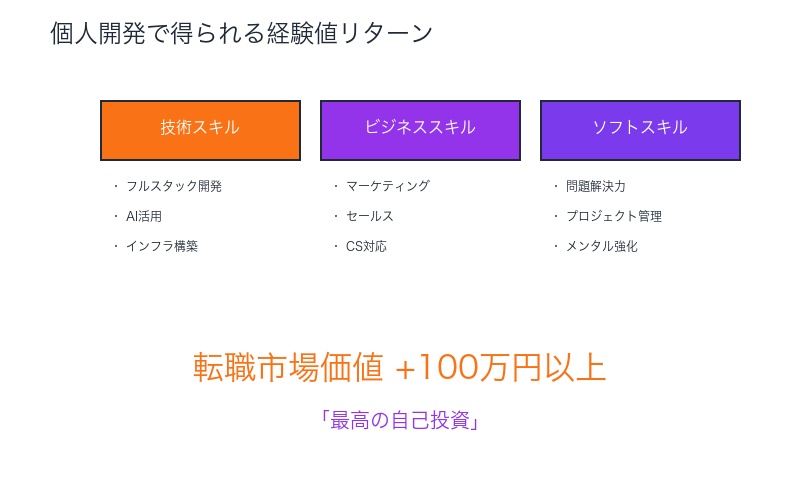Select the purple 「最高の自己投資」 quote

[400, 420]
